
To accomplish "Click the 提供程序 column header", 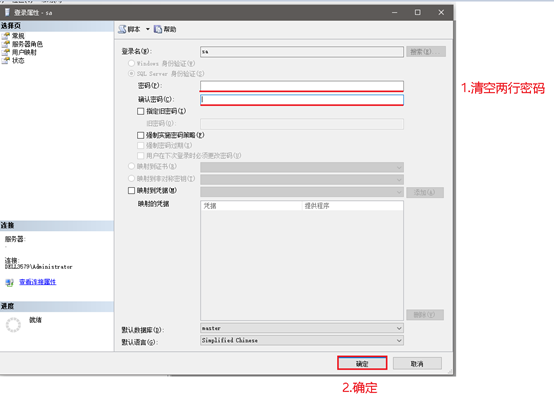I will coord(353,206).
